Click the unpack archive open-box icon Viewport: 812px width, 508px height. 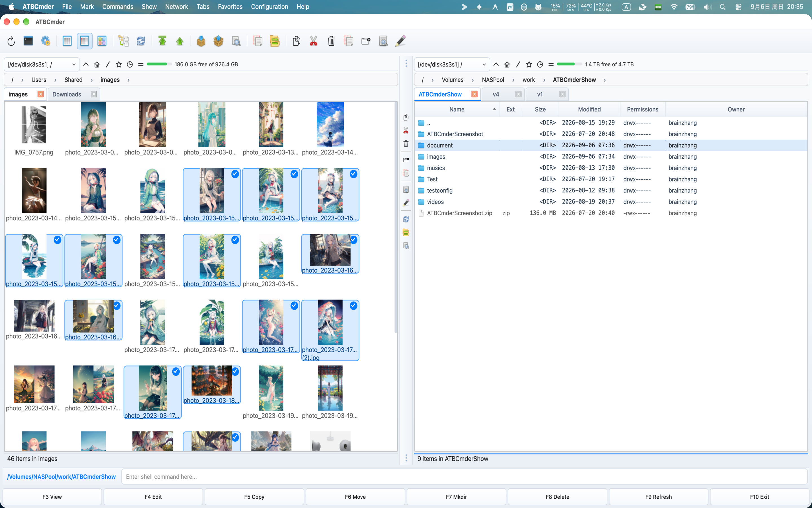(x=219, y=41)
